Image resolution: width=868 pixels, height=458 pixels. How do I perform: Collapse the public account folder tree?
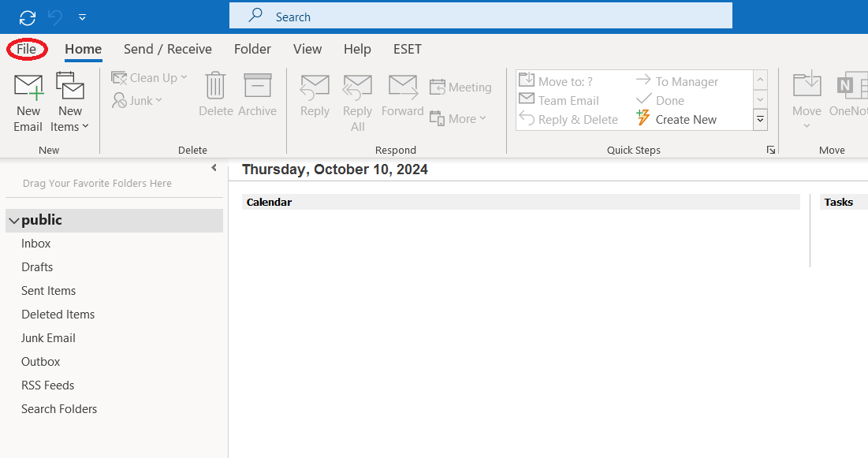[x=14, y=221]
